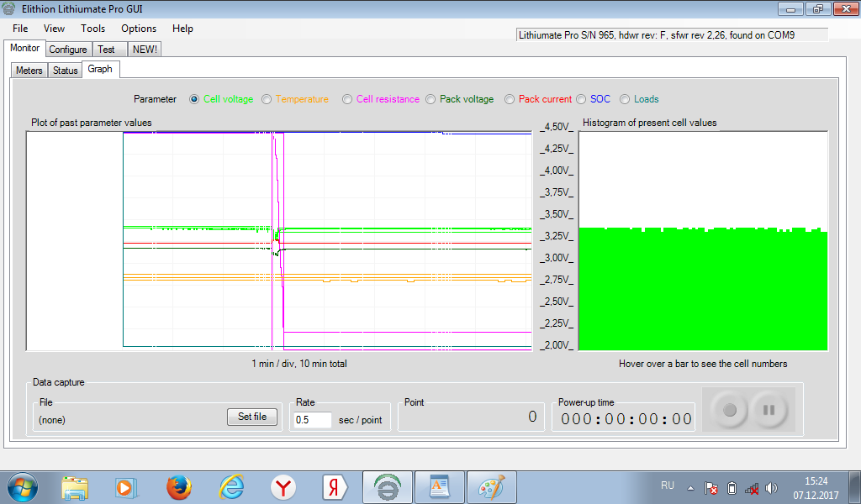Image resolution: width=861 pixels, height=504 pixels.
Task: Click the Elithion app icon in title bar
Action: tap(8, 8)
